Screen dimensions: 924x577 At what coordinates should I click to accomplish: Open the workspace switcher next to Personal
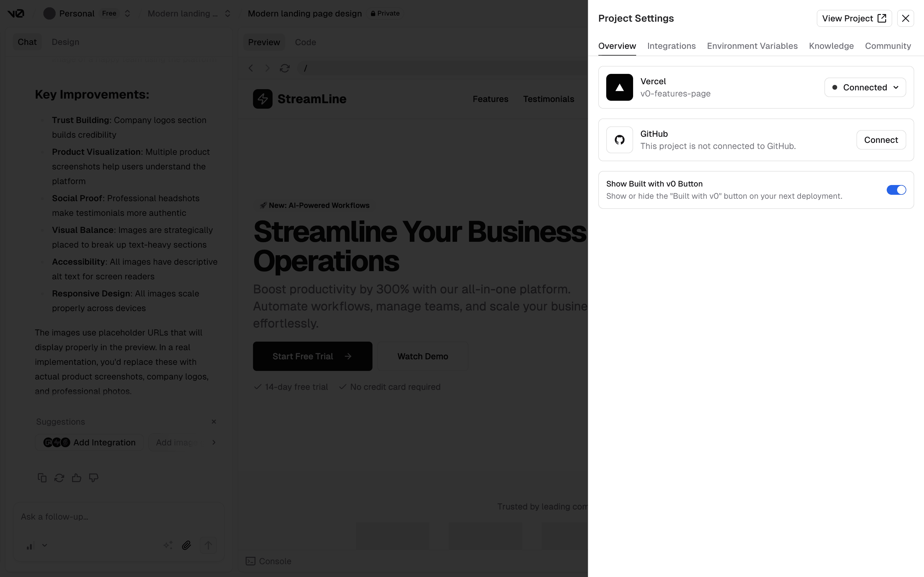coord(127,13)
